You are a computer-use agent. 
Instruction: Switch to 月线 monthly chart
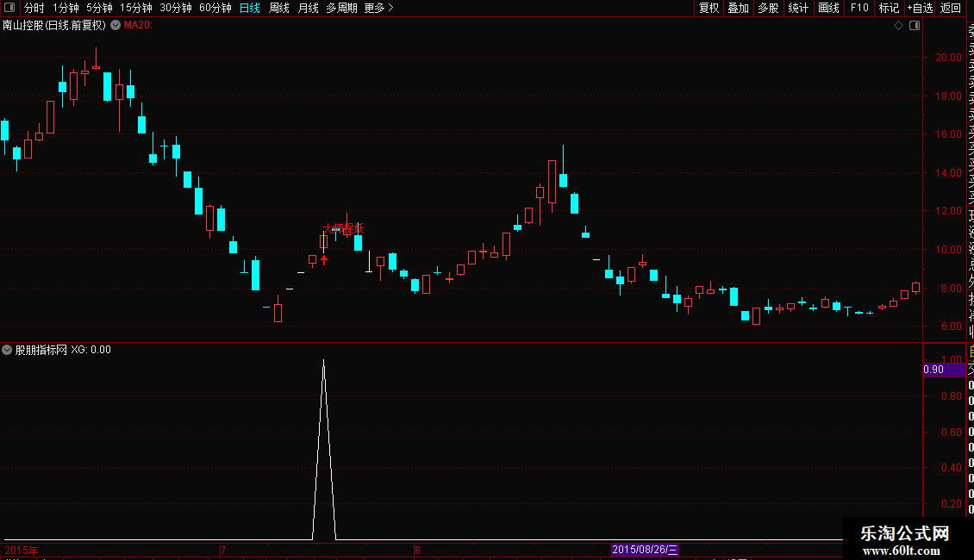(x=308, y=8)
